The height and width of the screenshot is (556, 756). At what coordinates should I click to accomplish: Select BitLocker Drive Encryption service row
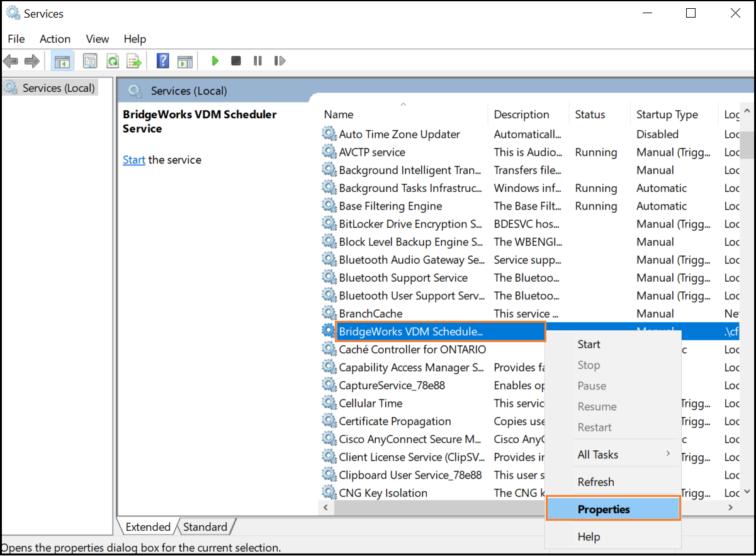pos(529,223)
